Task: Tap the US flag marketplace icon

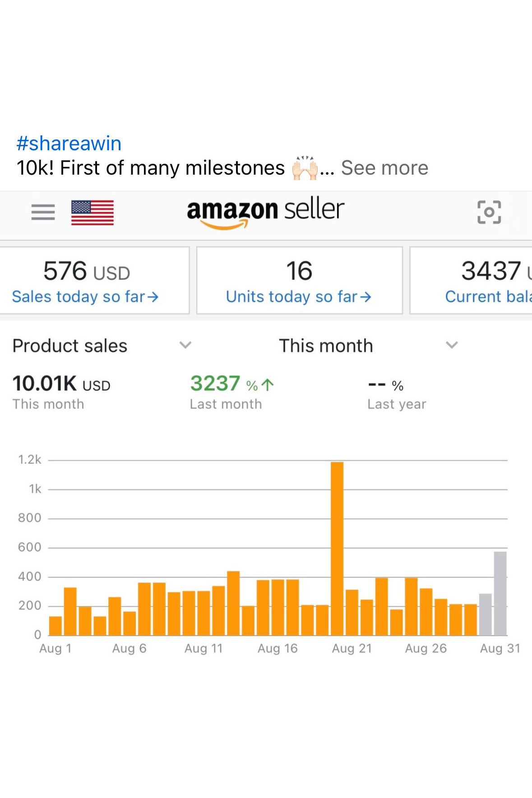Action: [93, 212]
